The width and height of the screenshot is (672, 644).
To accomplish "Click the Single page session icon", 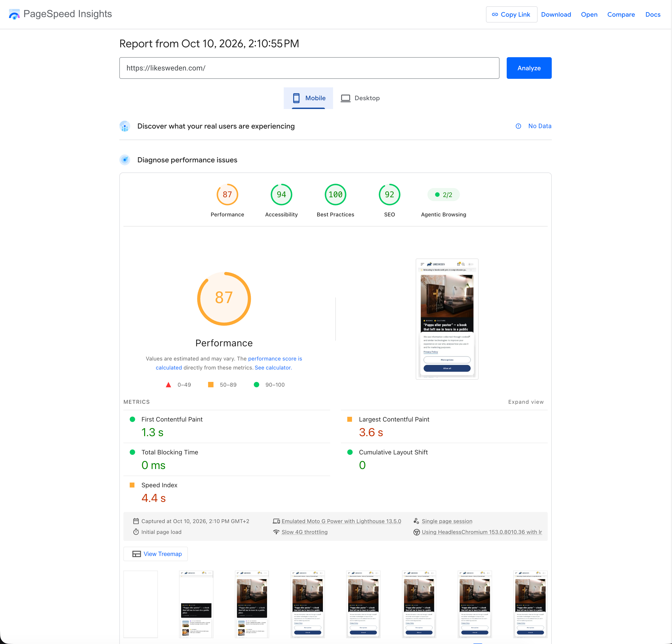I will click(x=416, y=521).
